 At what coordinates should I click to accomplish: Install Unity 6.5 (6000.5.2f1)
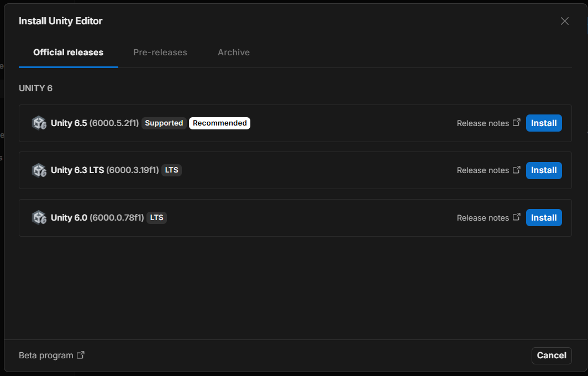pos(544,123)
